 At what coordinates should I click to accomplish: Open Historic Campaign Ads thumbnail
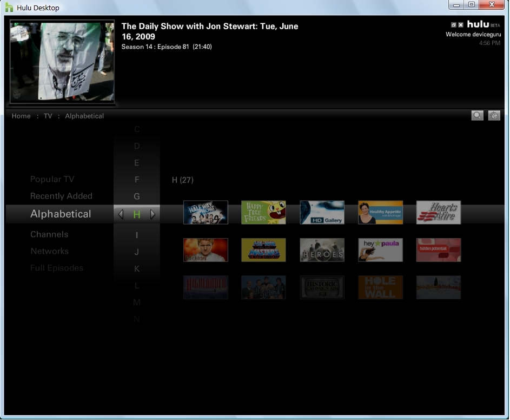(322, 287)
